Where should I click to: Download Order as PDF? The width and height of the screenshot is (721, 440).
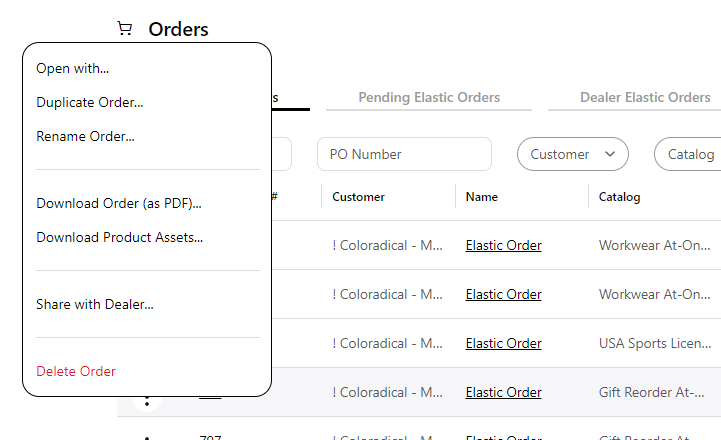[118, 204]
